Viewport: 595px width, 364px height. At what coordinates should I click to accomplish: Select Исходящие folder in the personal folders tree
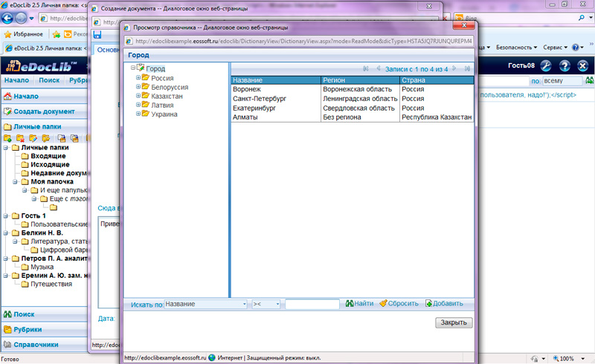coord(50,165)
